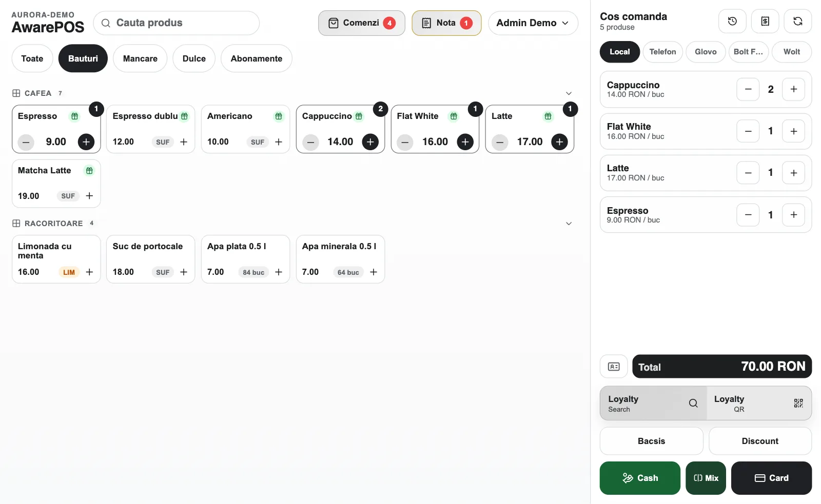Image resolution: width=821 pixels, height=504 pixels.
Task: Add another Latte from product card
Action: (560, 142)
